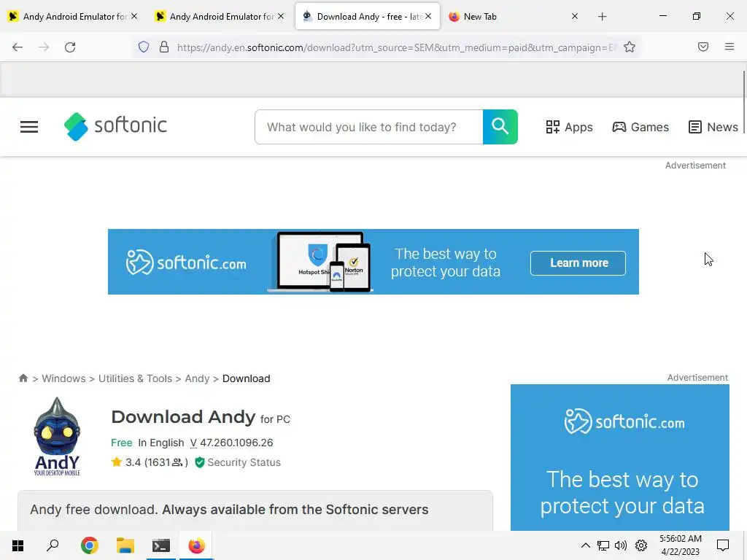
Task: Open the News menu item
Action: click(713, 127)
